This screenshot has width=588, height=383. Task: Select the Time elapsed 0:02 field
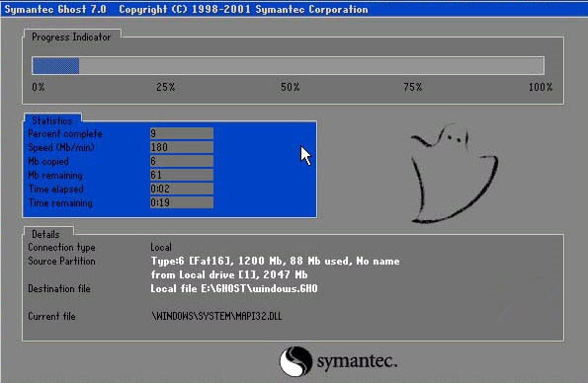(x=182, y=189)
